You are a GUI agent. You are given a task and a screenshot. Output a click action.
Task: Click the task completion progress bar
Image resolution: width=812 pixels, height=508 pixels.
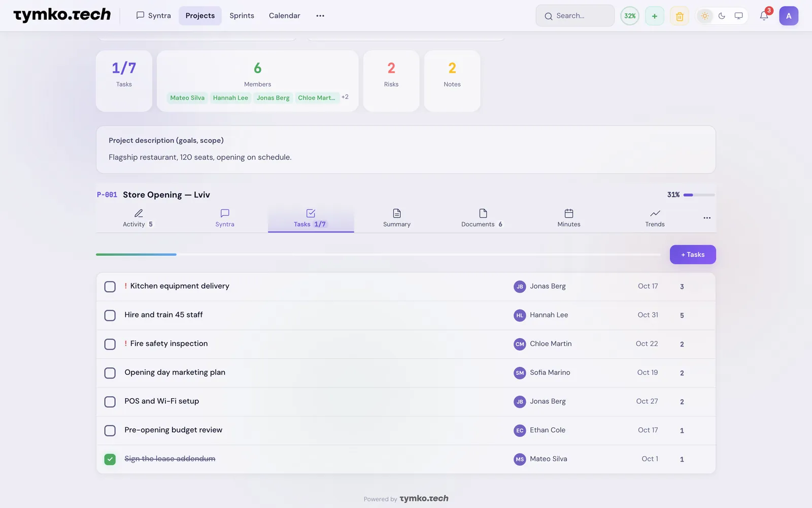pyautogui.click(x=378, y=255)
